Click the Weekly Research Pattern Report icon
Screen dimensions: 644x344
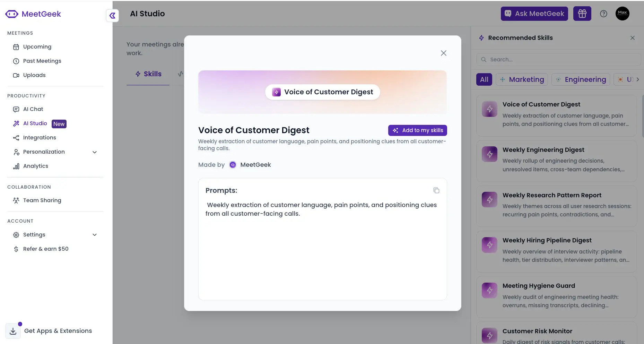click(x=489, y=200)
